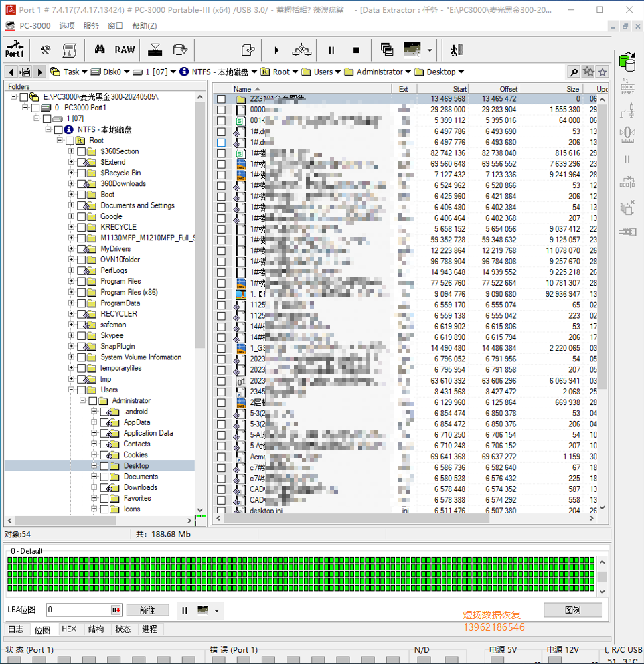Open the 帮助(Z) menu
644x664 pixels.
tap(145, 26)
